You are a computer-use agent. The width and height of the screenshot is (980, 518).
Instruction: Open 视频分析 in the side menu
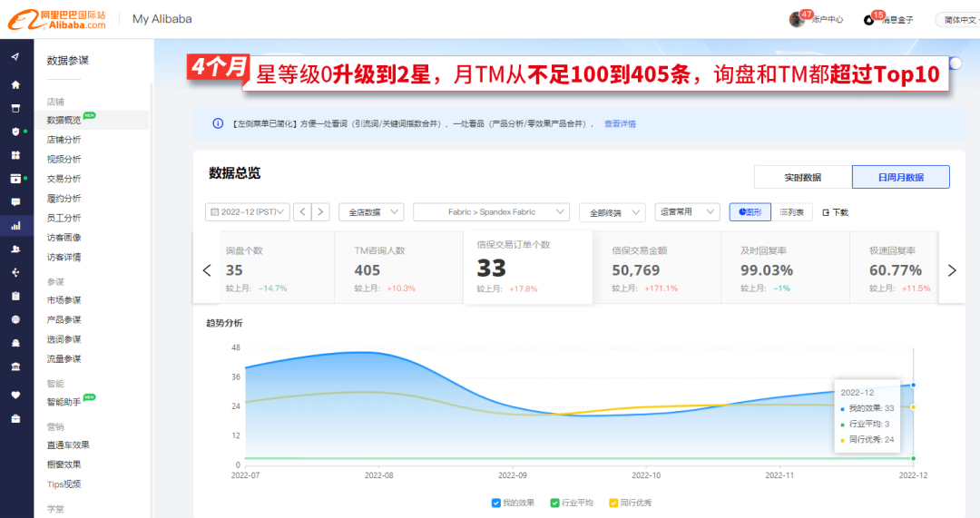(x=64, y=160)
